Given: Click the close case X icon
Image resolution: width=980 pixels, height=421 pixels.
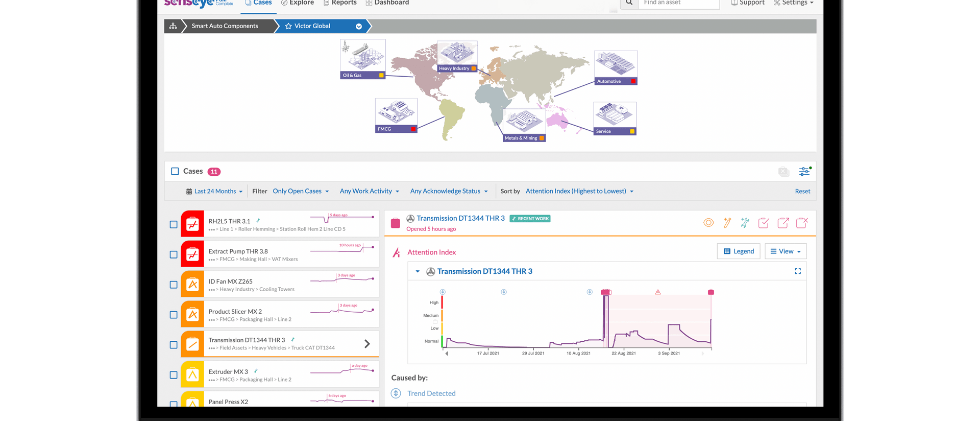Looking at the screenshot, I should (802, 223).
